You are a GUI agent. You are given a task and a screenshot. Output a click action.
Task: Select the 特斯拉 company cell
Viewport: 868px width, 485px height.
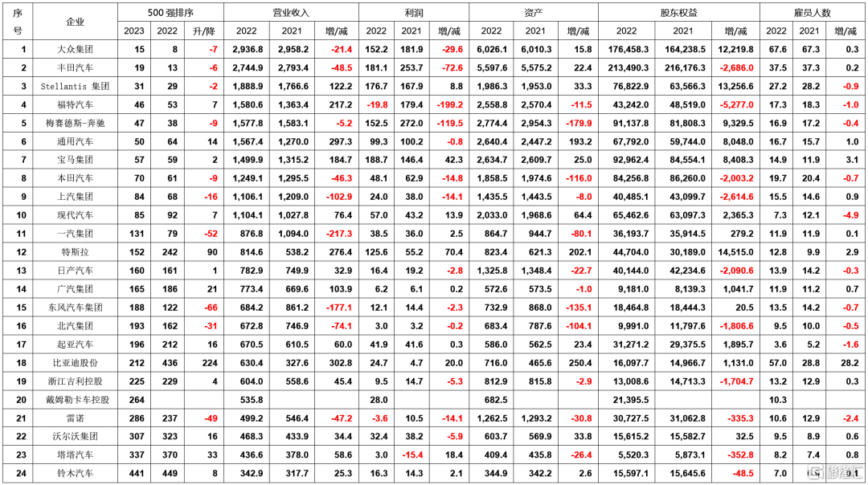tap(76, 252)
